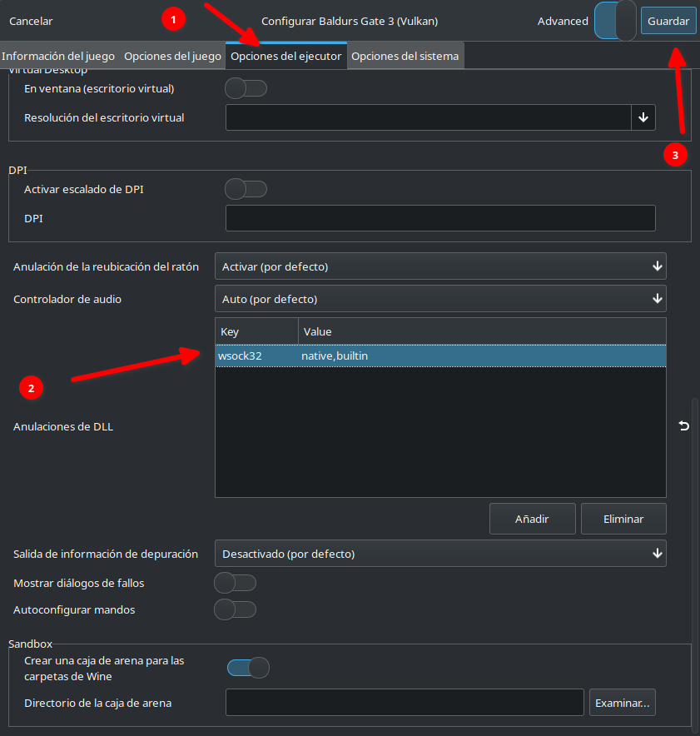Disable the Wine sandbox toggle
This screenshot has width=700, height=736.
click(x=248, y=668)
